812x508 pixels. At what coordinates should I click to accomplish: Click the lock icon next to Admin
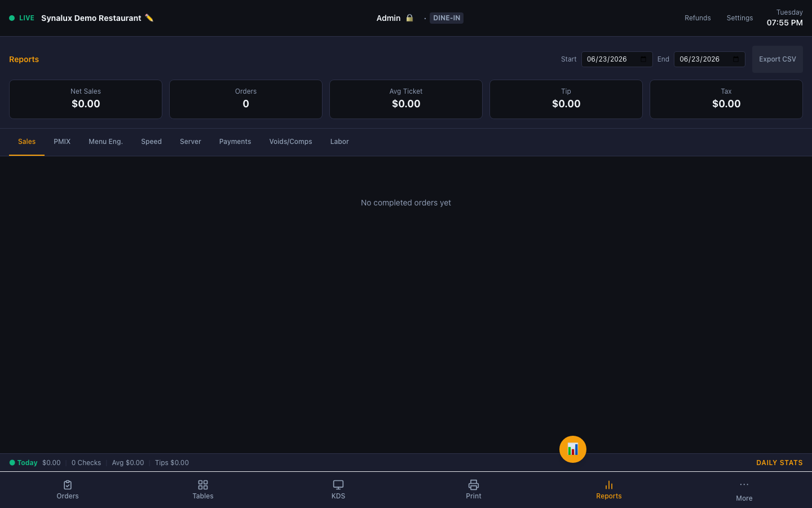409,18
